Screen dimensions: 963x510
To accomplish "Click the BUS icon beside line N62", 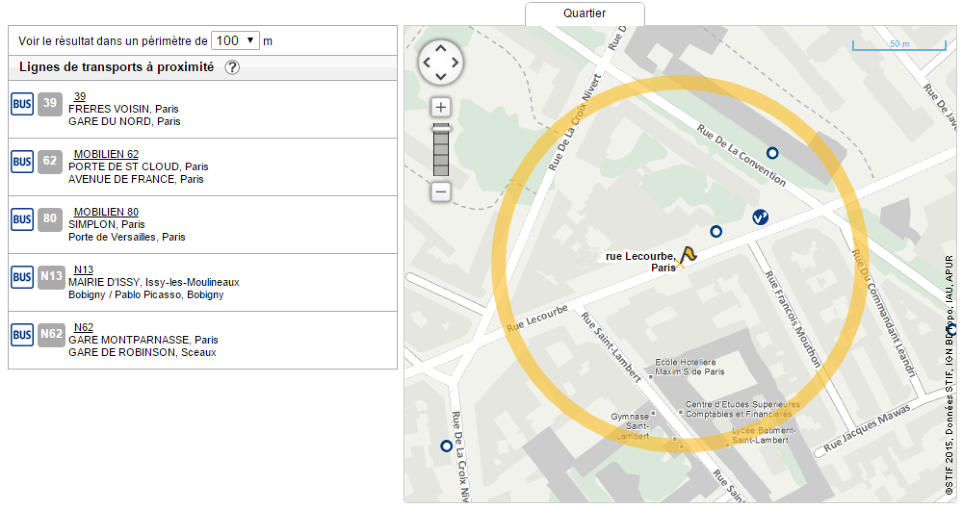I will point(22,335).
